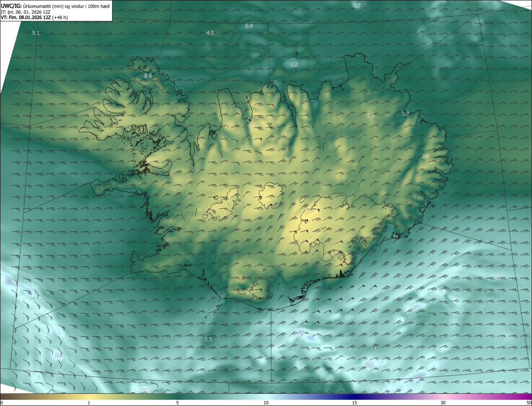Screen dimensions: 532x406
Task: Click the 10.5 value label on the map
Action: 144,389
